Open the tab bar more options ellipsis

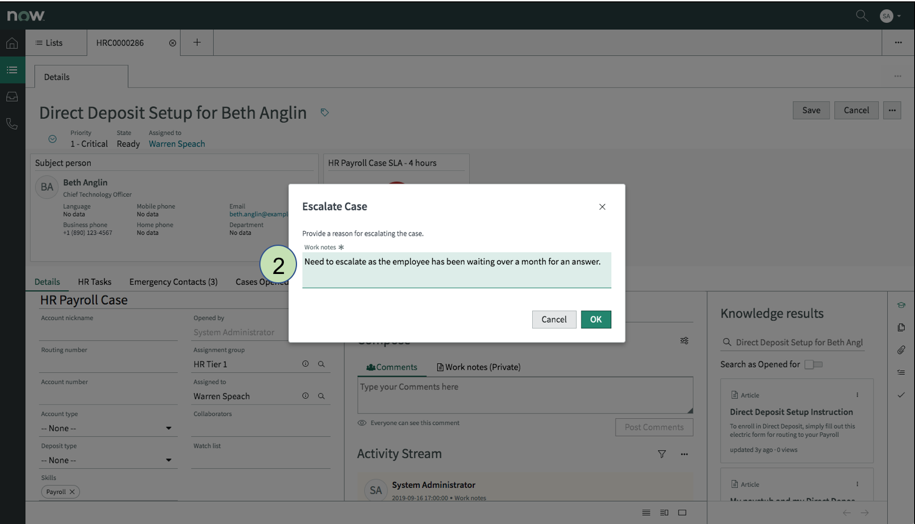(x=898, y=43)
